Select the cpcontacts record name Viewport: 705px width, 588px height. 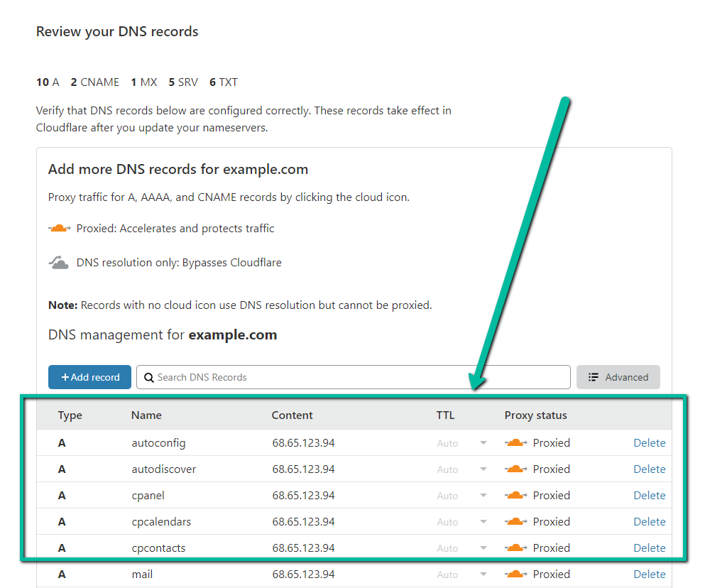[x=158, y=548]
